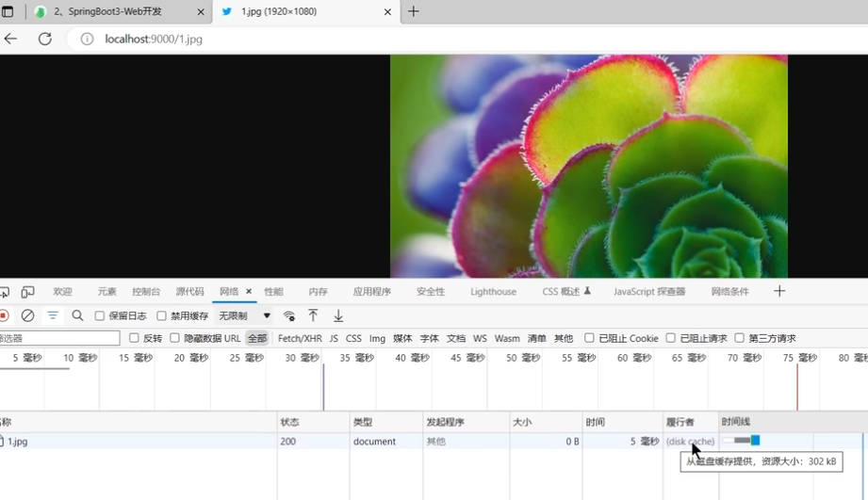The image size is (868, 500).
Task: Filter requests by 字体
Action: (x=429, y=338)
